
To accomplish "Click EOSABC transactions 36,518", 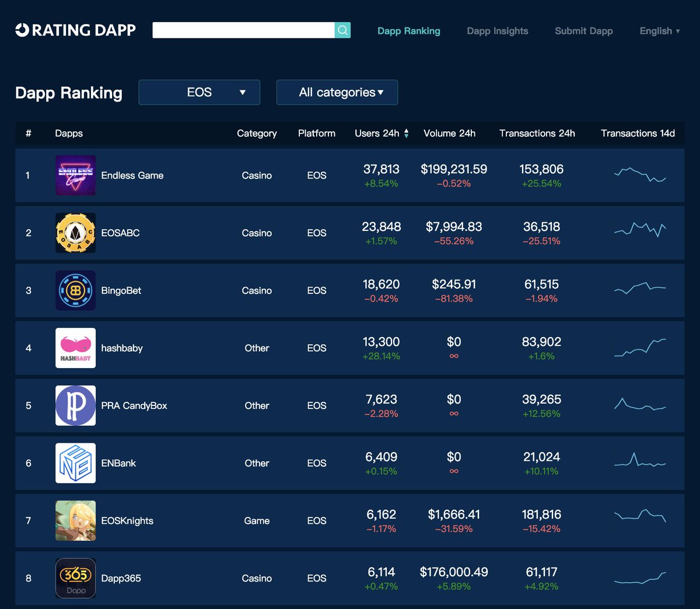I will click(541, 227).
